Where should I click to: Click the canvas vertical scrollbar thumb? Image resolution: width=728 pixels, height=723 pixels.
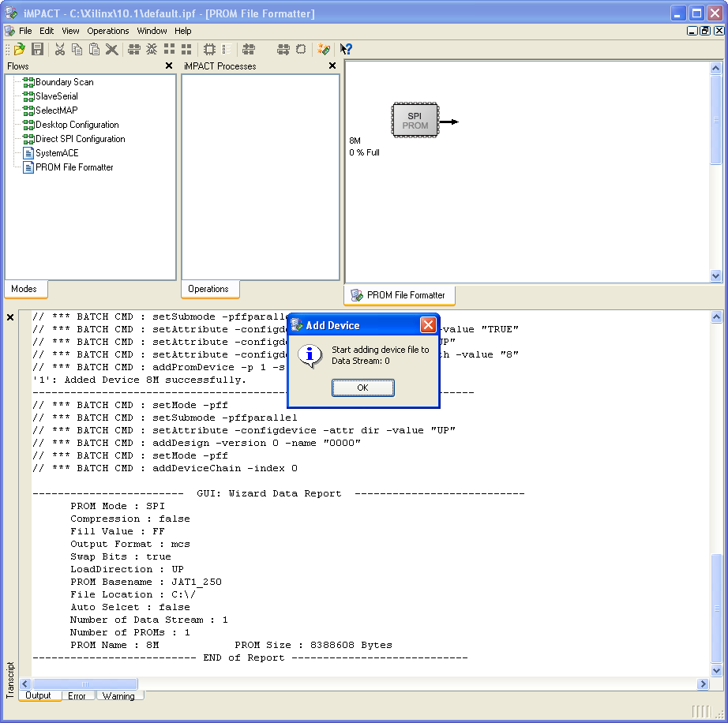click(715, 119)
